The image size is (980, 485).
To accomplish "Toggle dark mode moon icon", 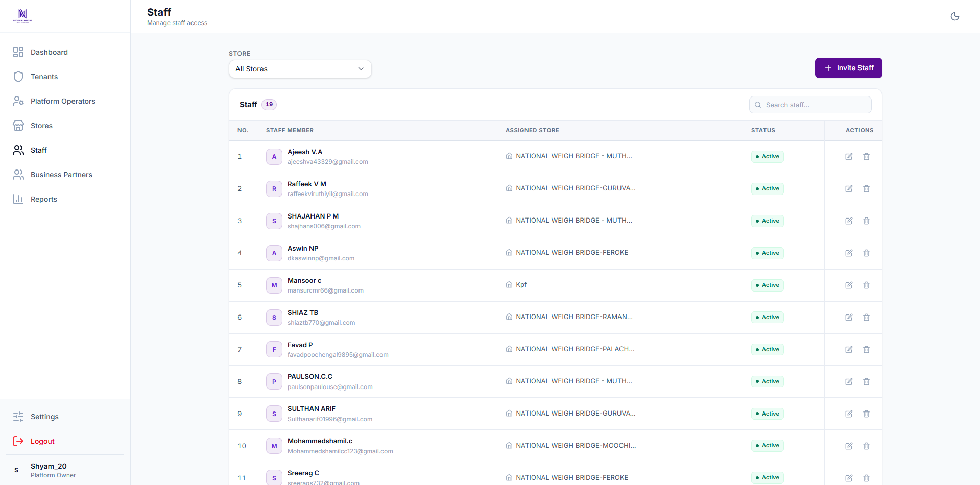I will (954, 16).
